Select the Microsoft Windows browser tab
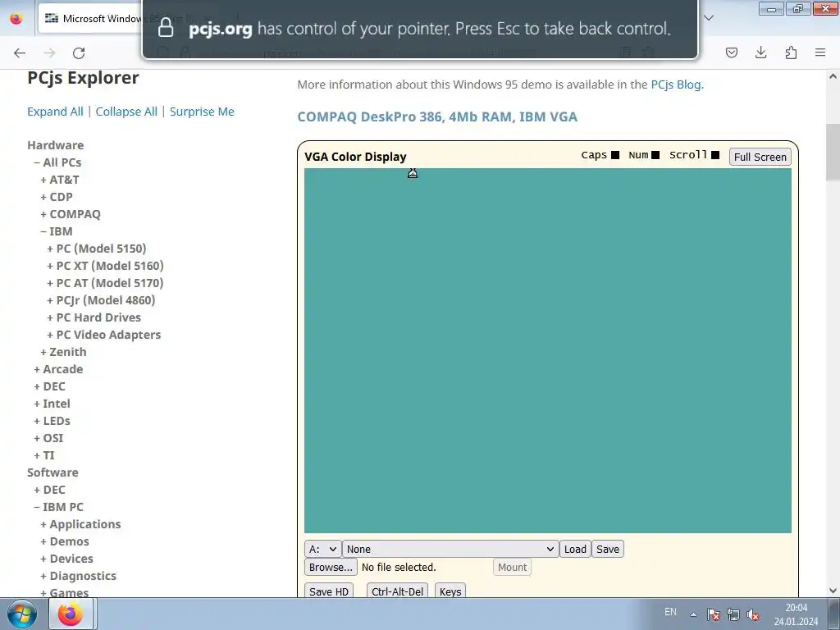Image resolution: width=840 pixels, height=630 pixels. (91, 18)
